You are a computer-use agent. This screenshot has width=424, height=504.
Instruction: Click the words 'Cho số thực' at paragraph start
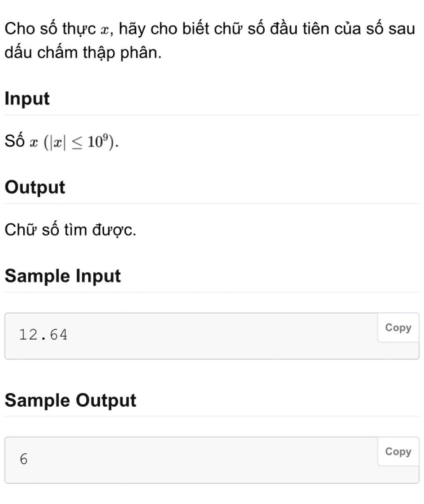pos(52,29)
